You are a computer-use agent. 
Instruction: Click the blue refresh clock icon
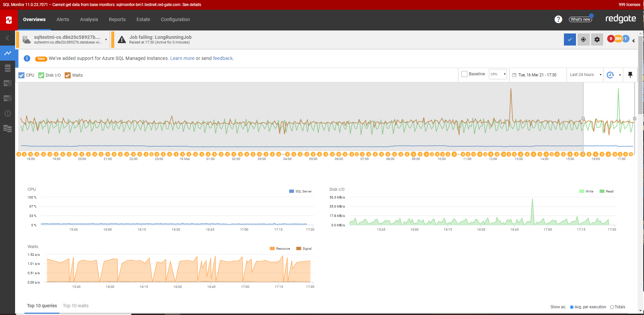click(x=610, y=75)
